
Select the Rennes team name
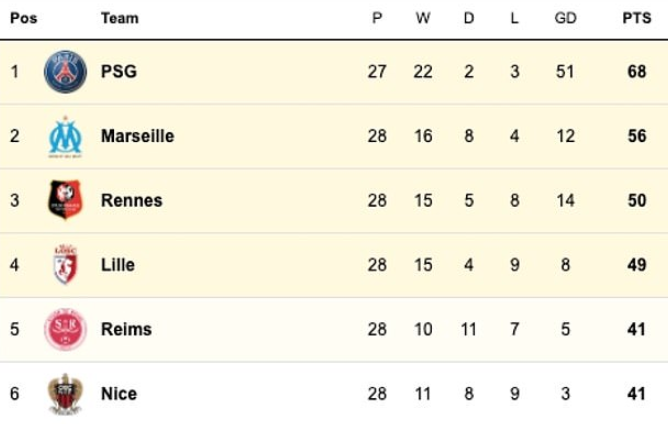pos(132,200)
